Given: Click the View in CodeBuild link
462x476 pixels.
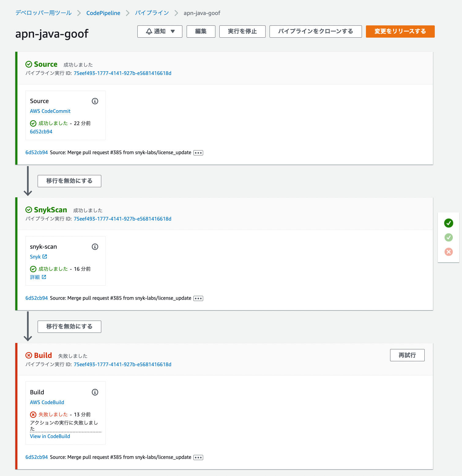Looking at the screenshot, I should [x=50, y=436].
